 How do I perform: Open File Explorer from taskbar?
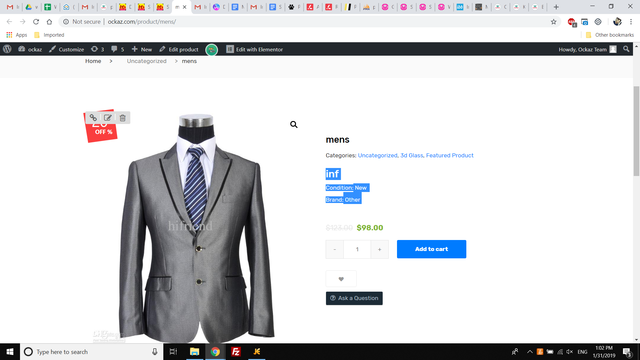click(195, 351)
